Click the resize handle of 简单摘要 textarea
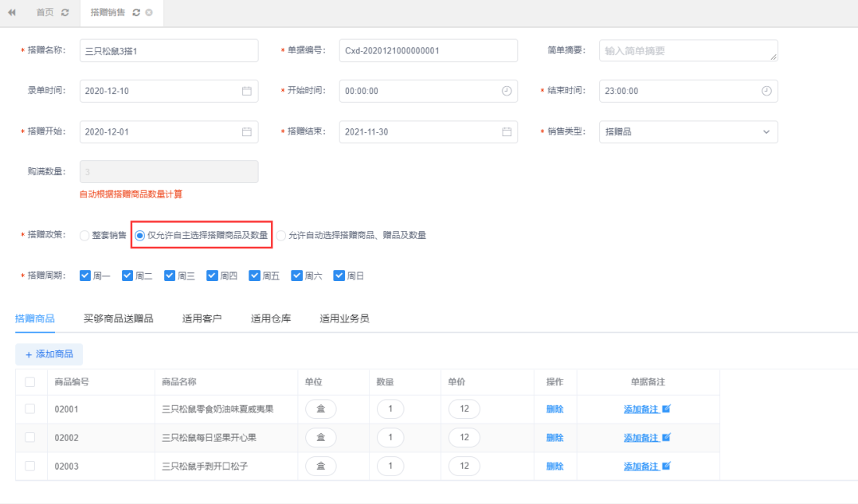858x504 pixels. click(x=774, y=57)
